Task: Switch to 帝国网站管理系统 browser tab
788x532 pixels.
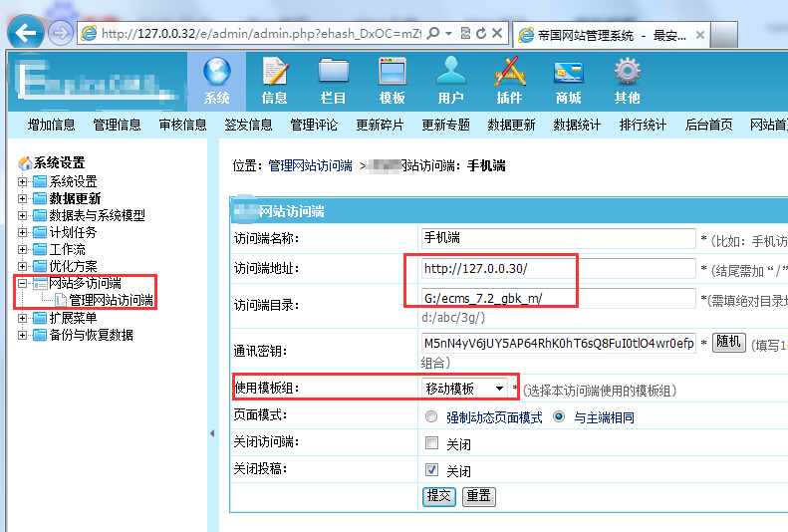Action: [611, 35]
